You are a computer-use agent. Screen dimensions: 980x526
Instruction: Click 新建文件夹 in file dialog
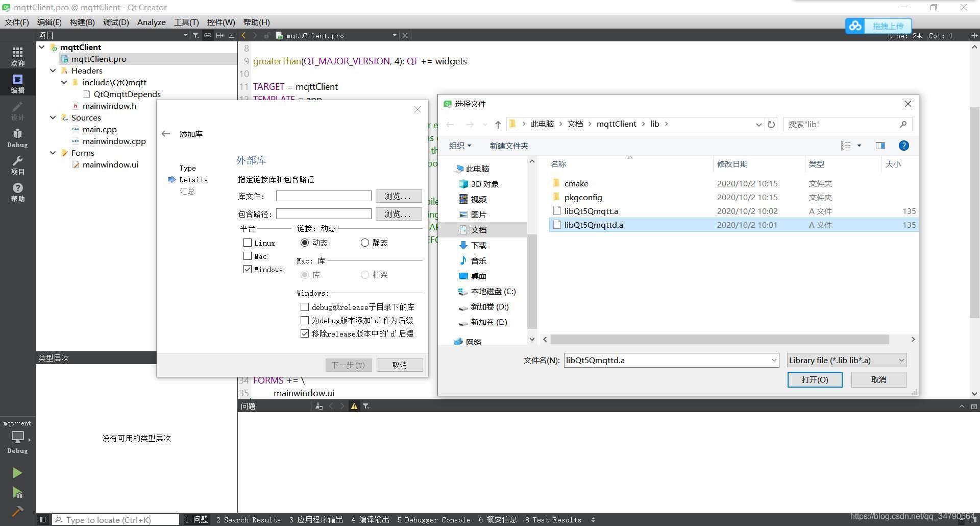509,146
